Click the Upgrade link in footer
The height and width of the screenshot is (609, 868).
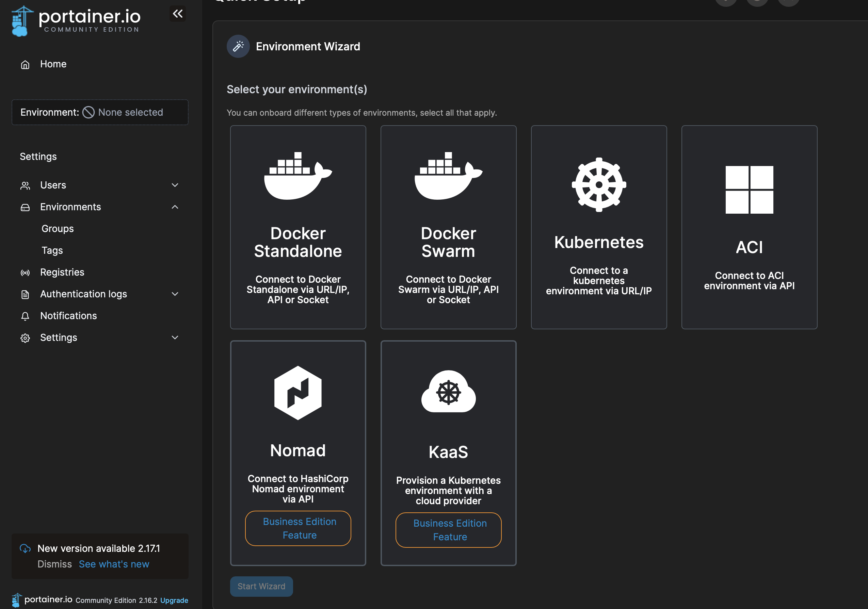coord(174,600)
